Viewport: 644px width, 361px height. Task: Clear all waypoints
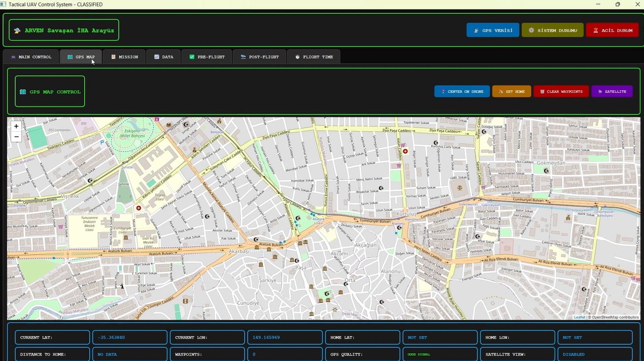click(x=561, y=92)
